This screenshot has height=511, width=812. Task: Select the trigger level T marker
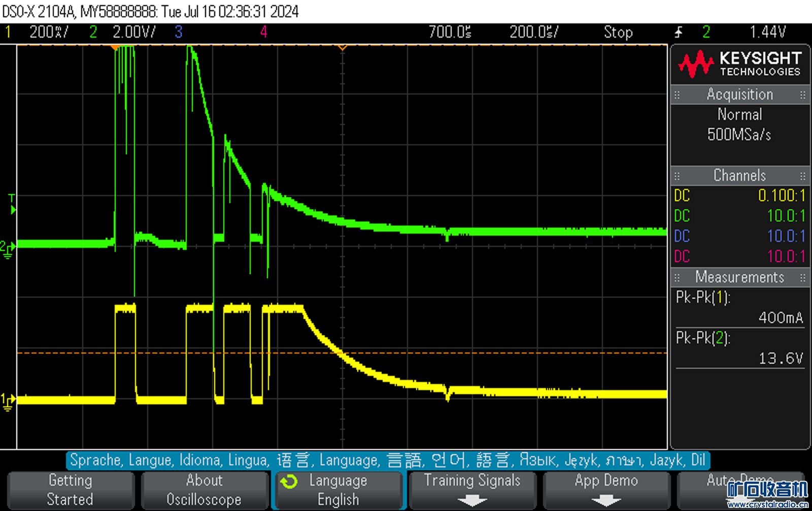pos(12,204)
